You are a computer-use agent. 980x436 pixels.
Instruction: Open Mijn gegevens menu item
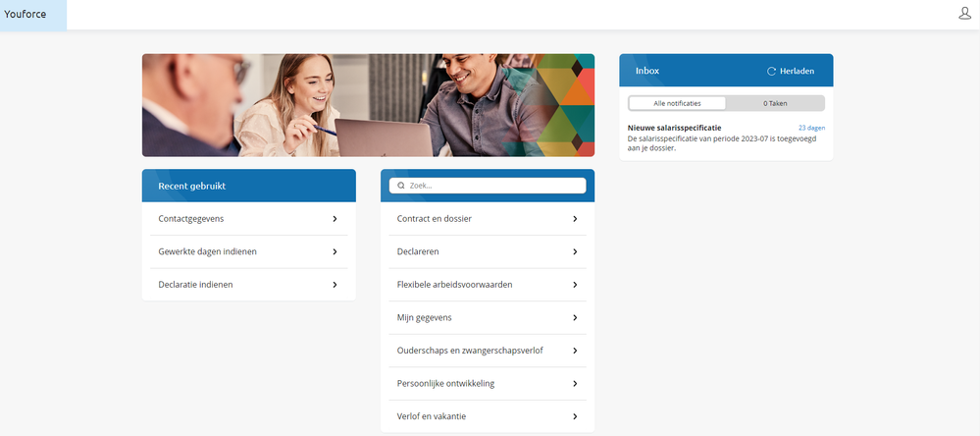[488, 318]
